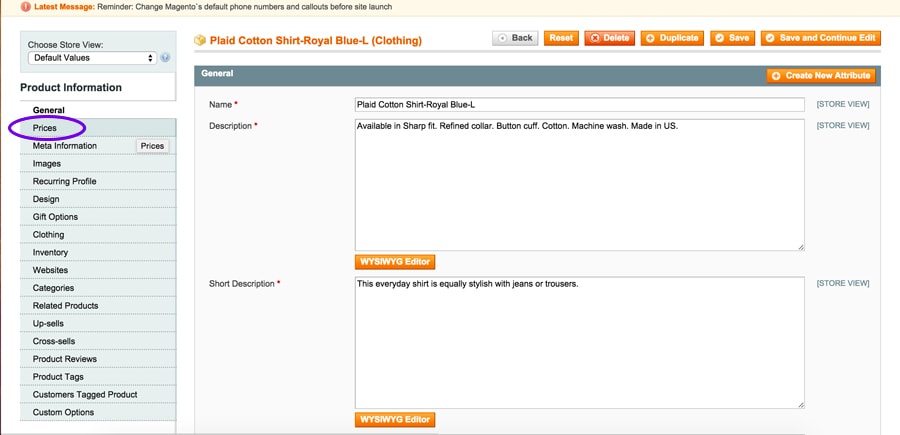Click the product box icon beside title
900x435 pixels.
[x=200, y=40]
